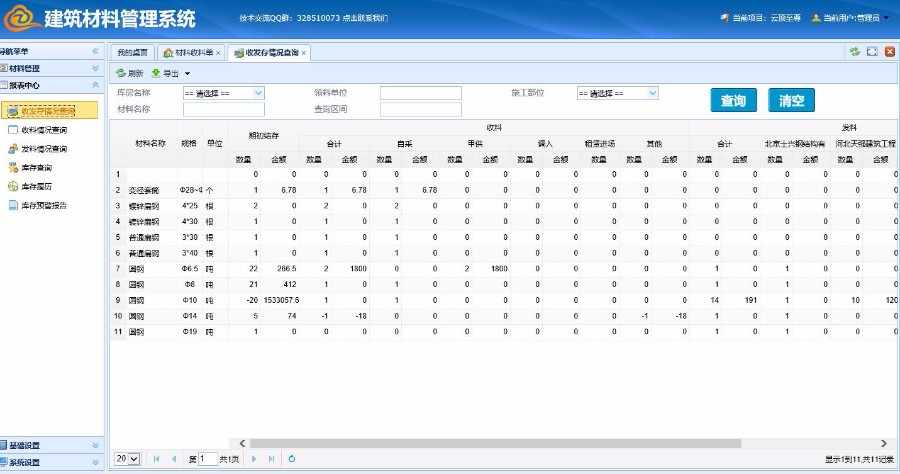Open 收发存情况查询 in the sidebar
Image resolution: width=900 pixels, height=474 pixels.
point(49,111)
